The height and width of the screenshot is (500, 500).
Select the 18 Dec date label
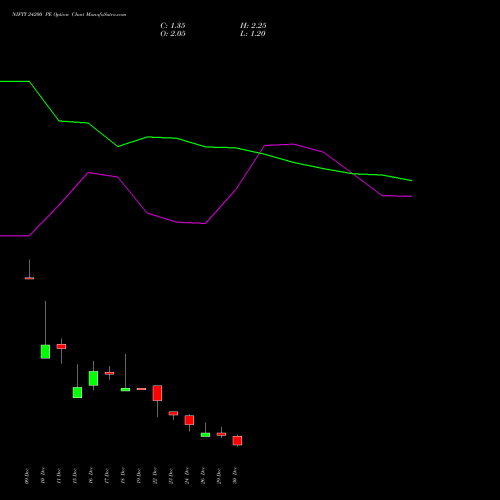[x=123, y=476]
